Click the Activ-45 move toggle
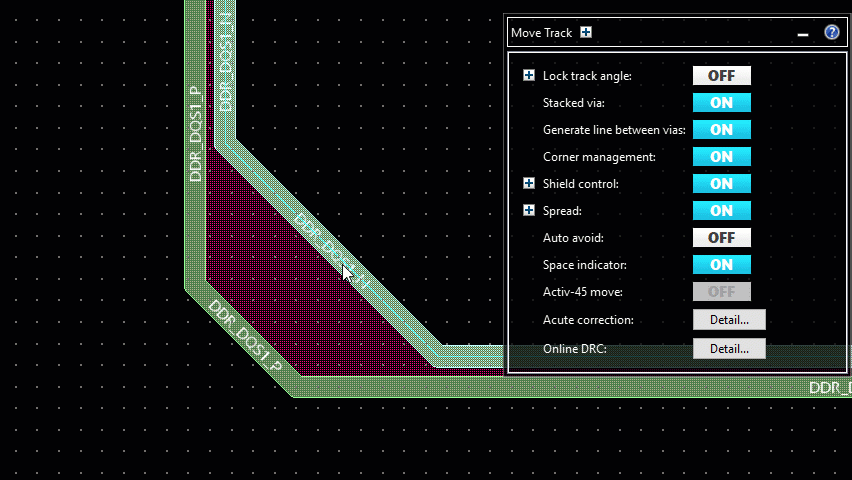Image resolution: width=852 pixels, height=480 pixels. click(721, 292)
